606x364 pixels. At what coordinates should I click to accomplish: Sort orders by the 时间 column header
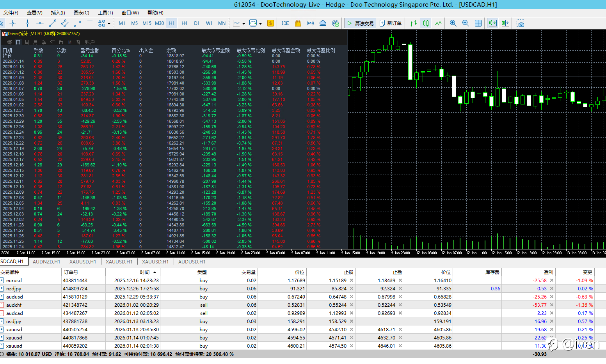point(145,272)
